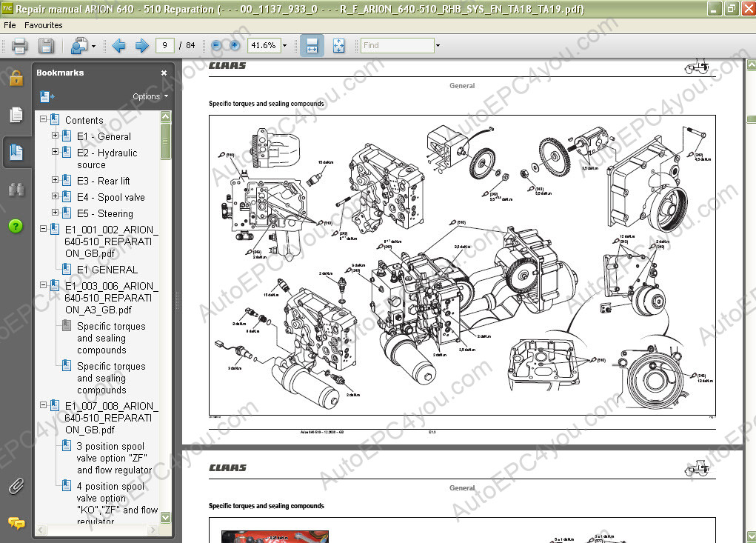The image size is (756, 543).
Task: Open the Attachments paperclip panel
Action: (x=16, y=487)
